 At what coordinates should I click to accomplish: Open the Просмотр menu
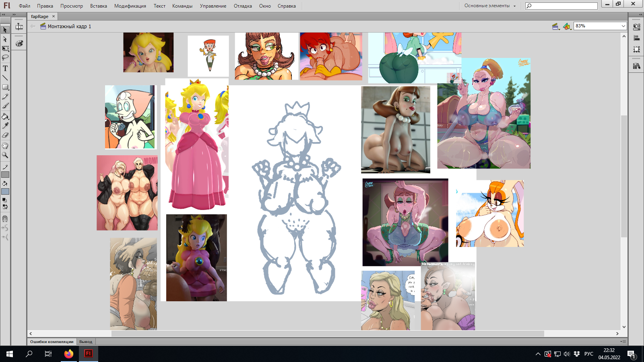point(72,6)
